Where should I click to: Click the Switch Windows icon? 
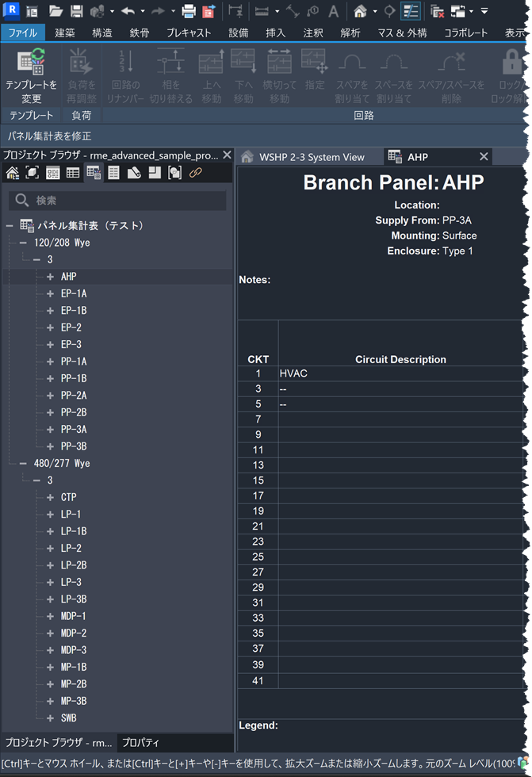[x=457, y=11]
